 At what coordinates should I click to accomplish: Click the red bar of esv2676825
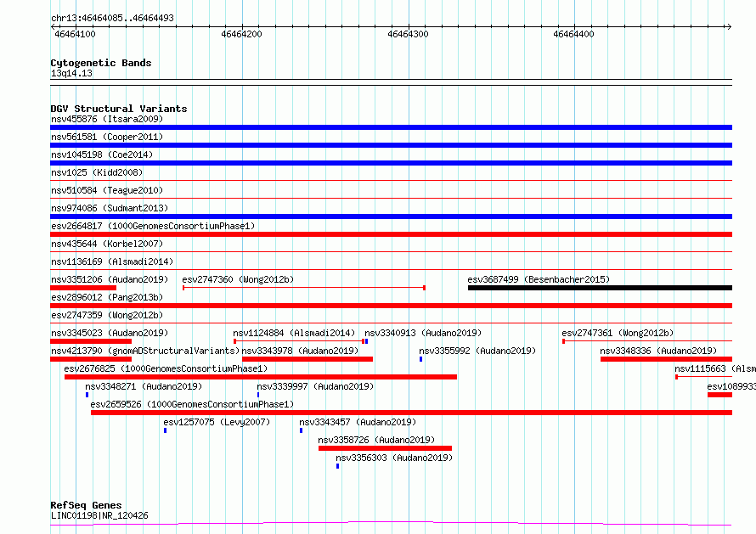coord(261,377)
